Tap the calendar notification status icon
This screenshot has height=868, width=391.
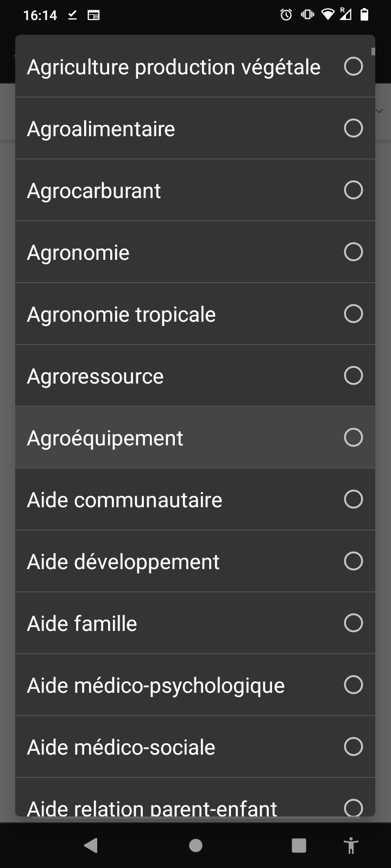pos(93,15)
